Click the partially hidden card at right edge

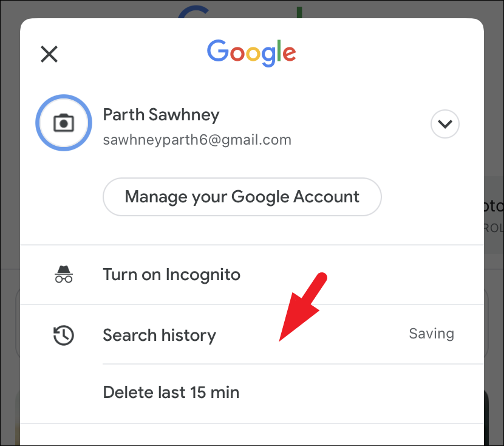494,215
